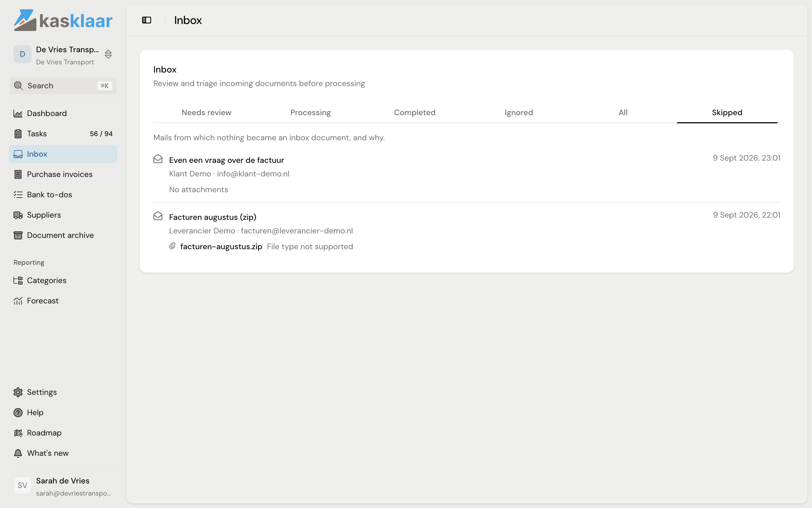812x508 pixels.
Task: Open the Forecast report
Action: pyautogui.click(x=63, y=301)
